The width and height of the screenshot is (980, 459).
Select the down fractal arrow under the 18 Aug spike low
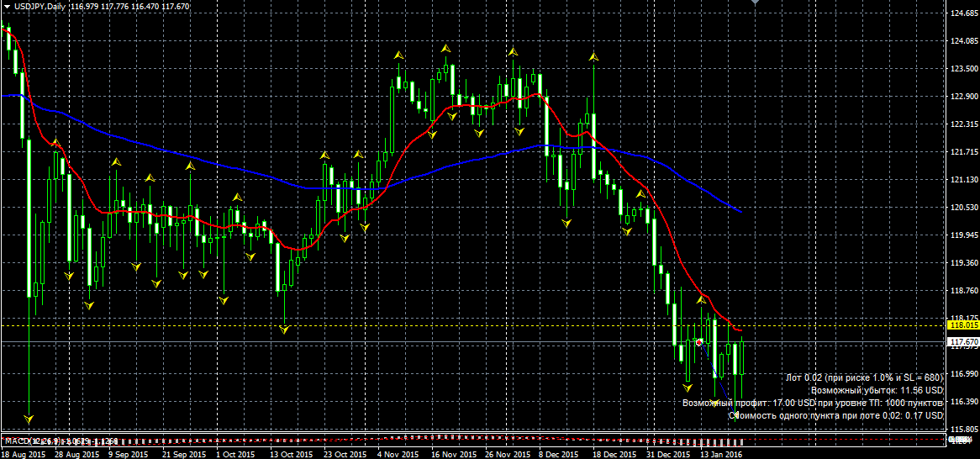pyautogui.click(x=28, y=419)
